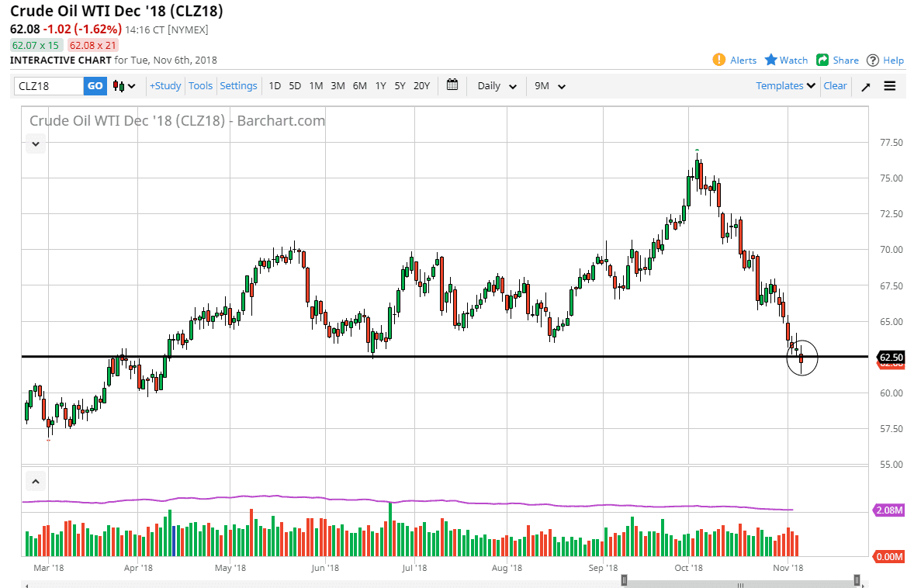Open the Daily frequency dropdown
Viewport: 914px width, 588px height.
496,86
